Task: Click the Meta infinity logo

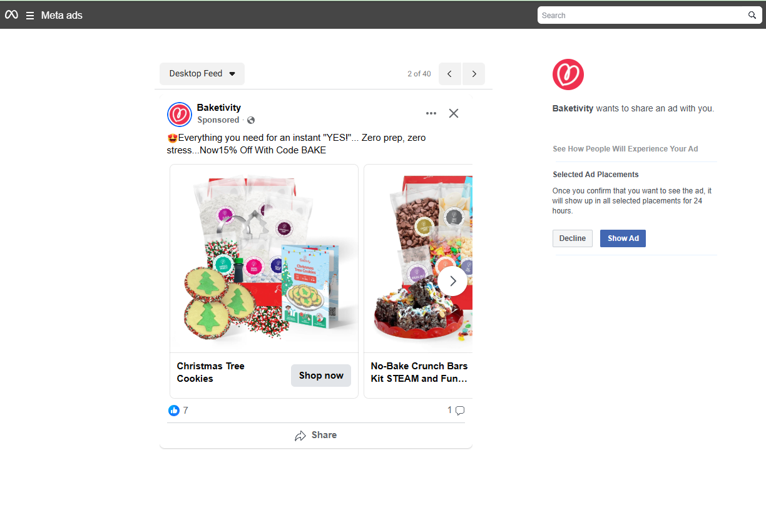Action: 11,15
